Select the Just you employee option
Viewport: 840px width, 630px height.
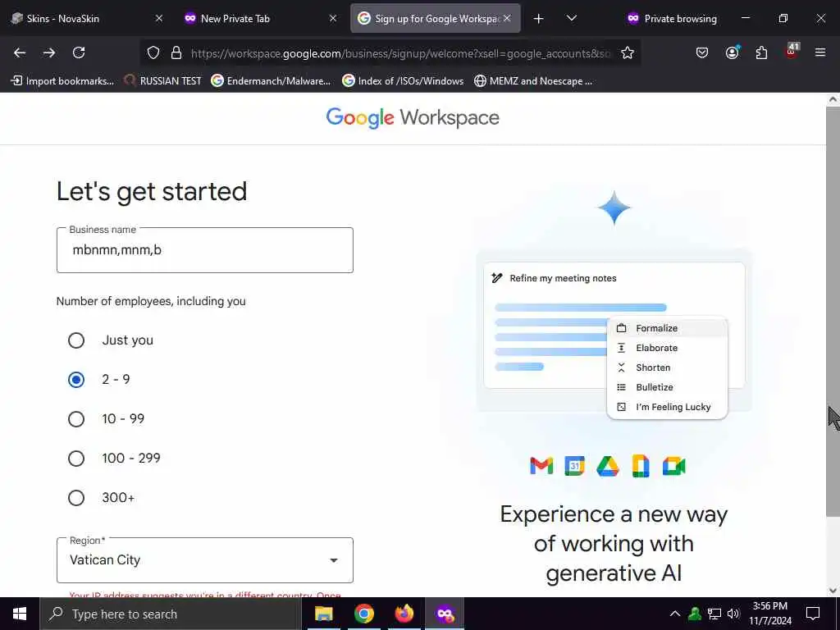(76, 340)
